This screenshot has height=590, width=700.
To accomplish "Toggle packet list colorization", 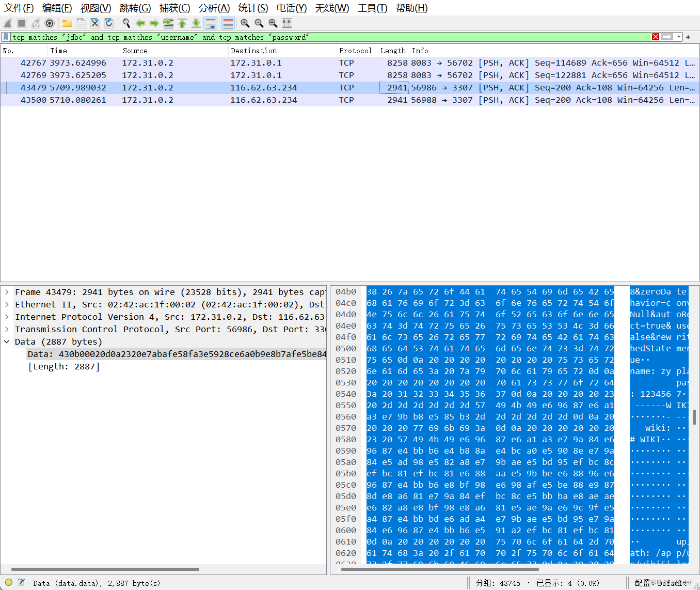I will [x=228, y=23].
